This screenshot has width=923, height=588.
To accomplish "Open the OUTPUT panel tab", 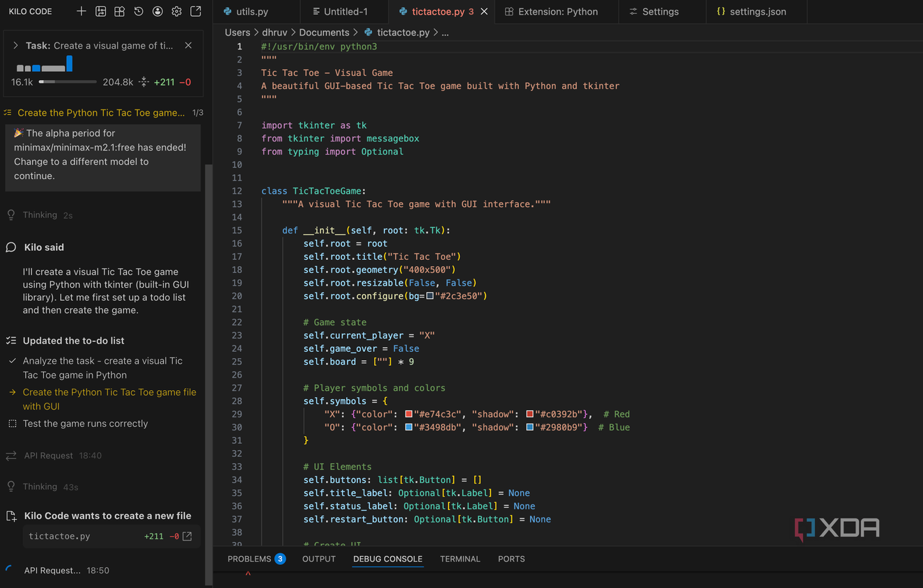I will (x=319, y=559).
